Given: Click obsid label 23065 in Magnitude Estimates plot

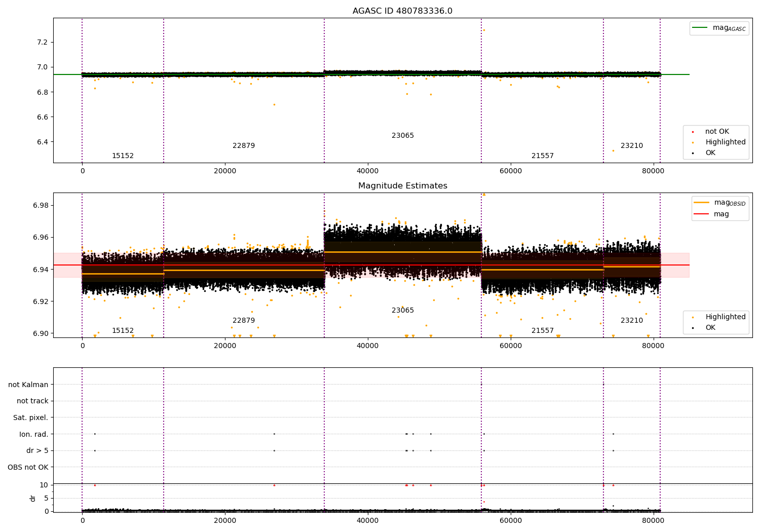Looking at the screenshot, I should click(x=403, y=311).
